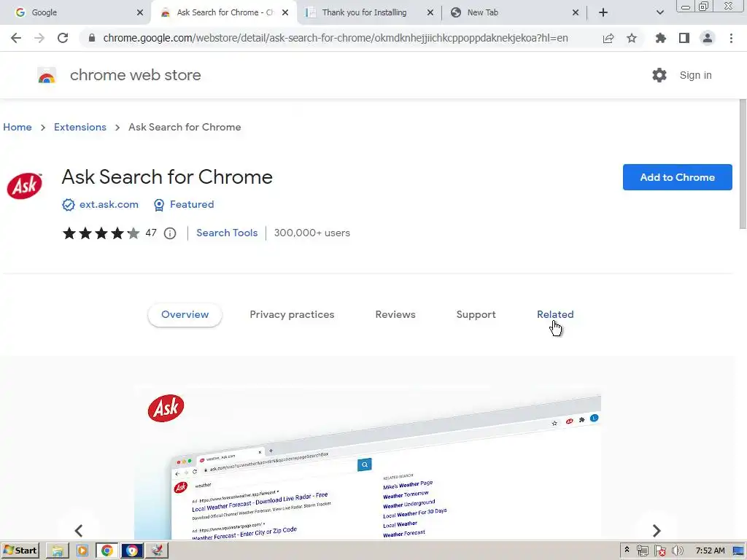The image size is (747, 560).
Task: Show previous screenshot with left arrow
Action: [79, 530]
